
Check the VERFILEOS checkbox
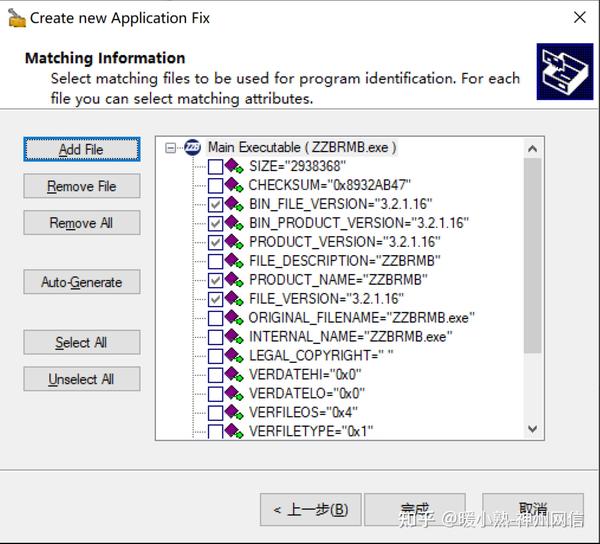(215, 413)
